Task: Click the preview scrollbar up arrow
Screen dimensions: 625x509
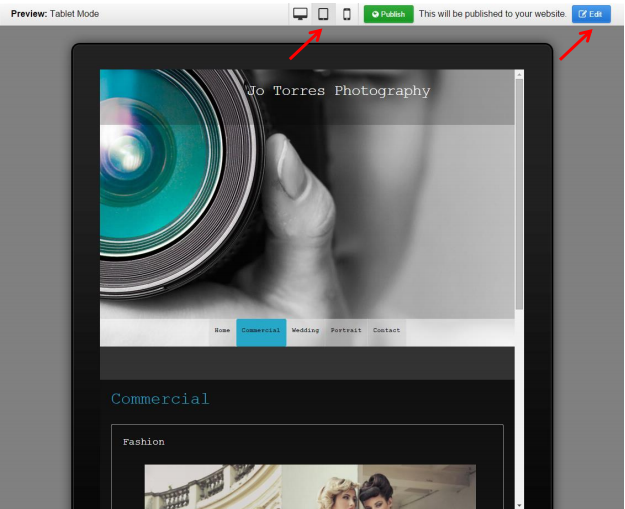Action: [x=519, y=74]
